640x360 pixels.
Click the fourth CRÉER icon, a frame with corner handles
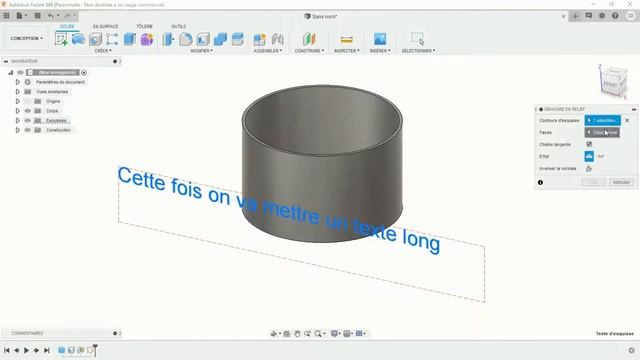[x=112, y=39]
